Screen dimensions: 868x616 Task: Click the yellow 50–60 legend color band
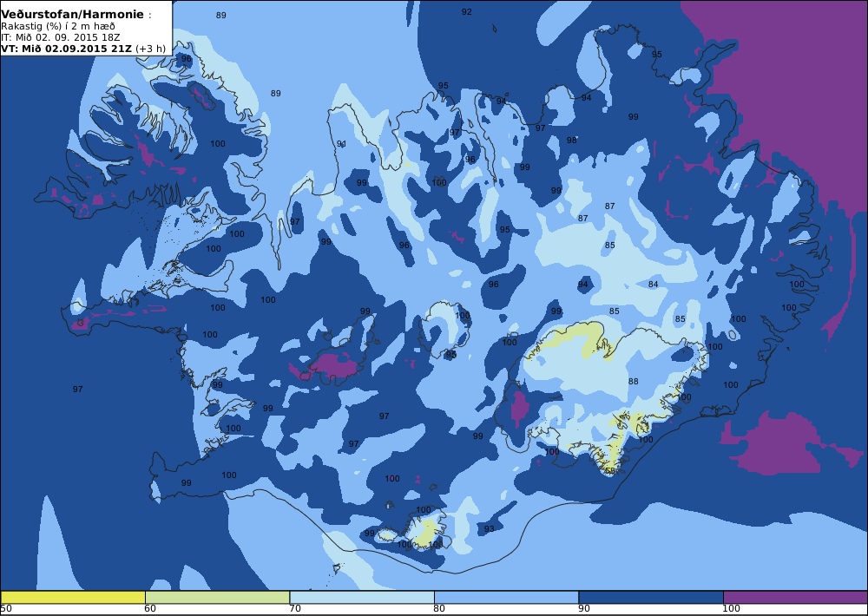pyautogui.click(x=73, y=597)
